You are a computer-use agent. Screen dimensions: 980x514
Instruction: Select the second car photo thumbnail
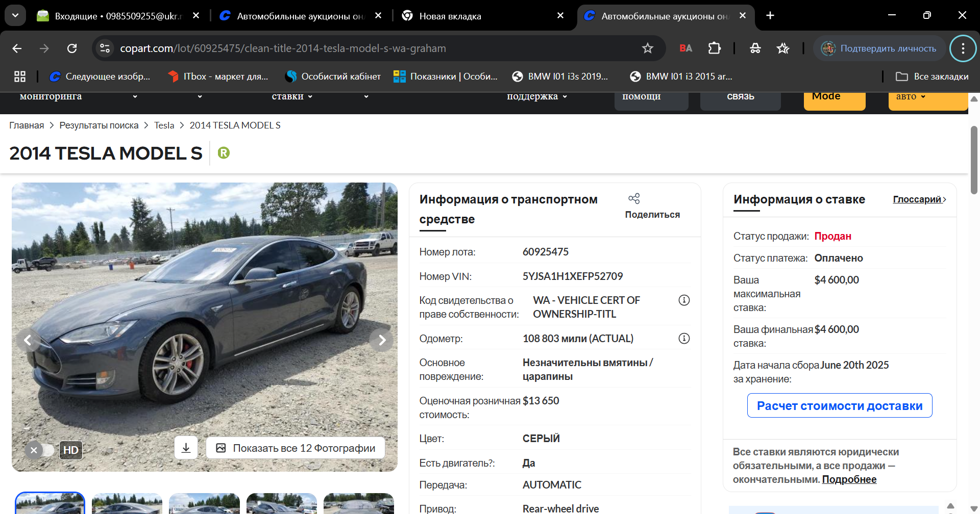(x=127, y=503)
